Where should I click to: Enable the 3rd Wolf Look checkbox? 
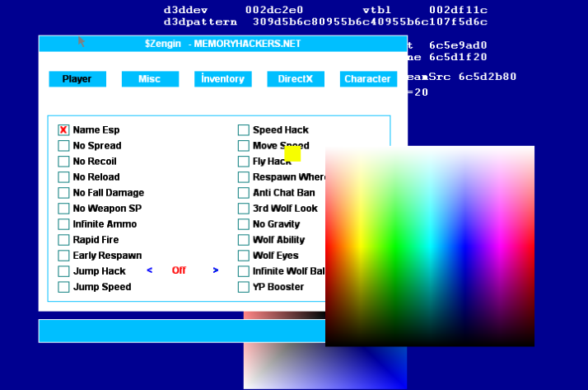[244, 209]
